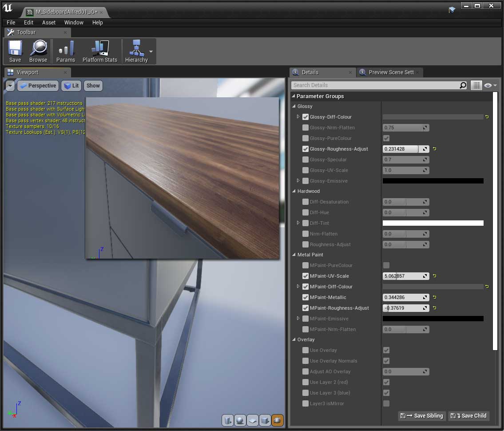Screen dimensions: 504x431
Task: Open the Hierarchy dropdown arrow
Action: tap(151, 52)
